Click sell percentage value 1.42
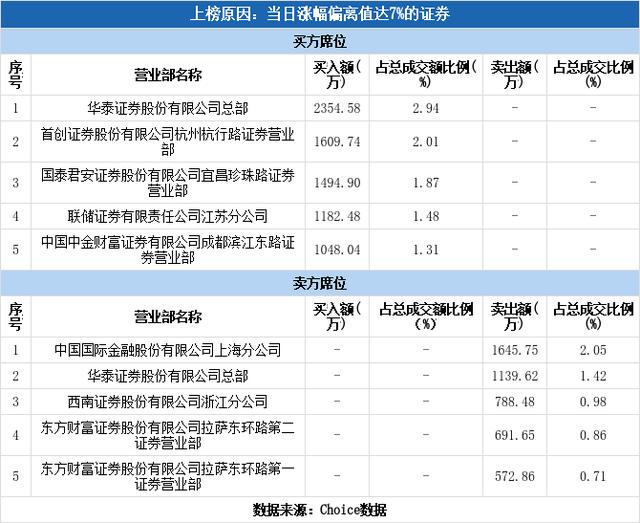The height and width of the screenshot is (523, 640). (593, 376)
